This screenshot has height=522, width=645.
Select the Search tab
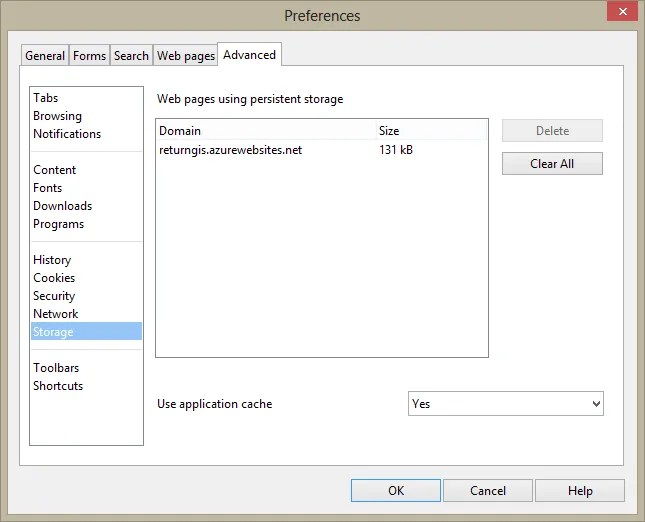point(131,55)
